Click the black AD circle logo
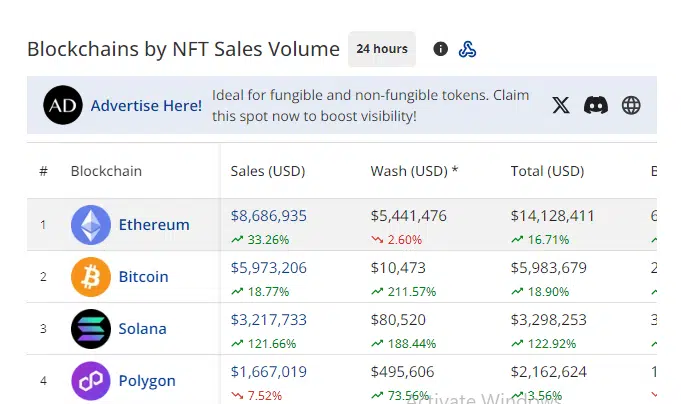Viewport: 681px width, 404px height. point(63,105)
